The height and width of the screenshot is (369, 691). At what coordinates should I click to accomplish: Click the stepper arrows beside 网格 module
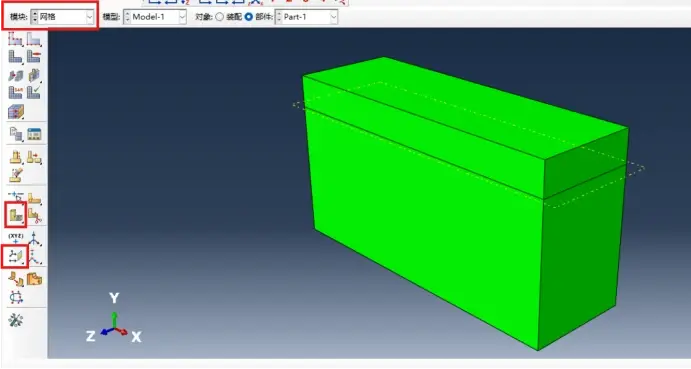coord(34,17)
